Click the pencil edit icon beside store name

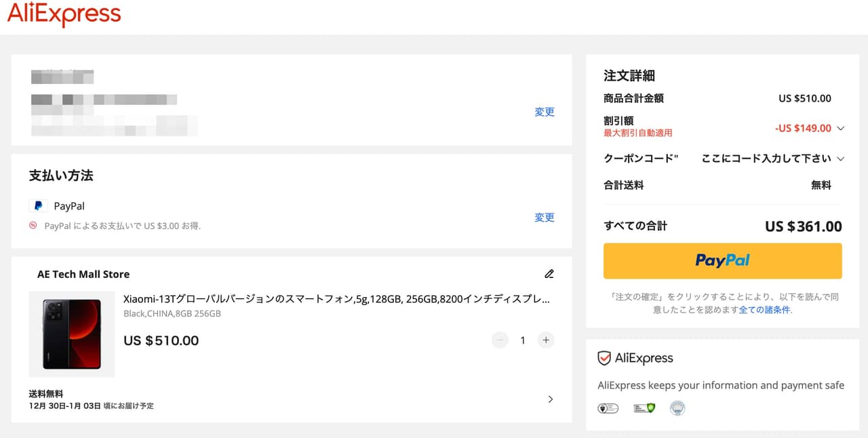point(549,274)
